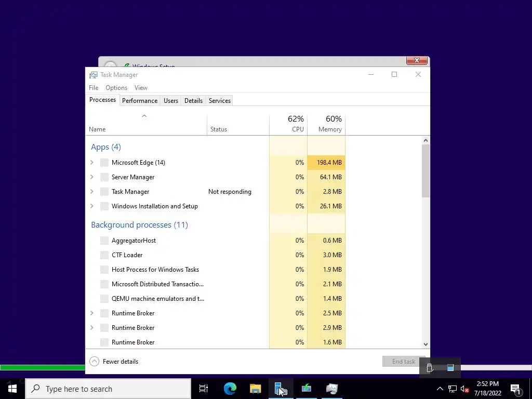Switch to the Performance tab
Image resolution: width=532 pixels, height=399 pixels.
coord(140,101)
